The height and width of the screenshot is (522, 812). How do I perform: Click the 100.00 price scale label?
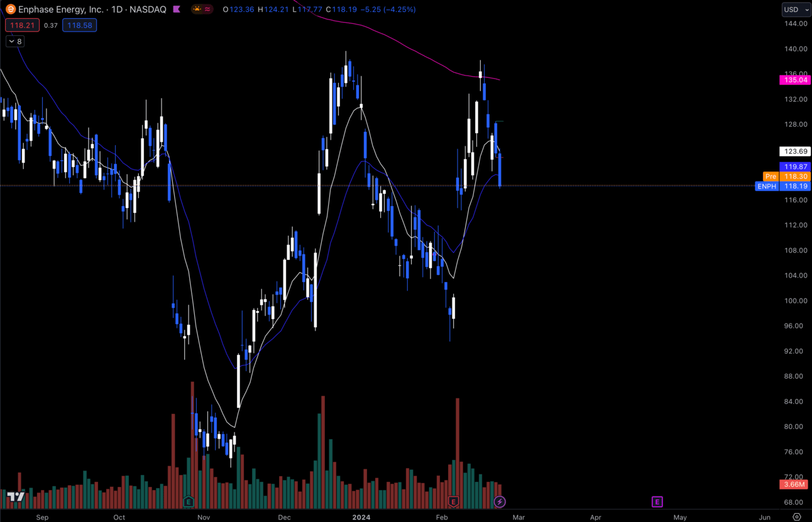tap(795, 300)
